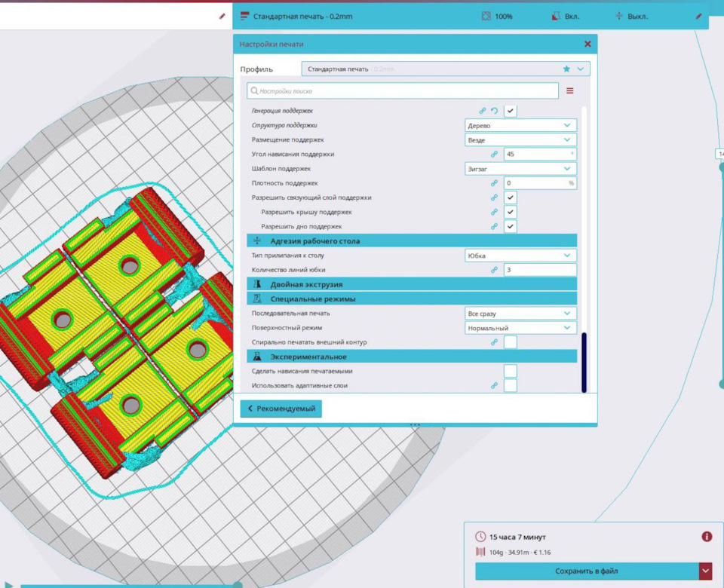
Task: Toggle Разрешить связующий слой поддержки checkbox
Action: (x=511, y=198)
